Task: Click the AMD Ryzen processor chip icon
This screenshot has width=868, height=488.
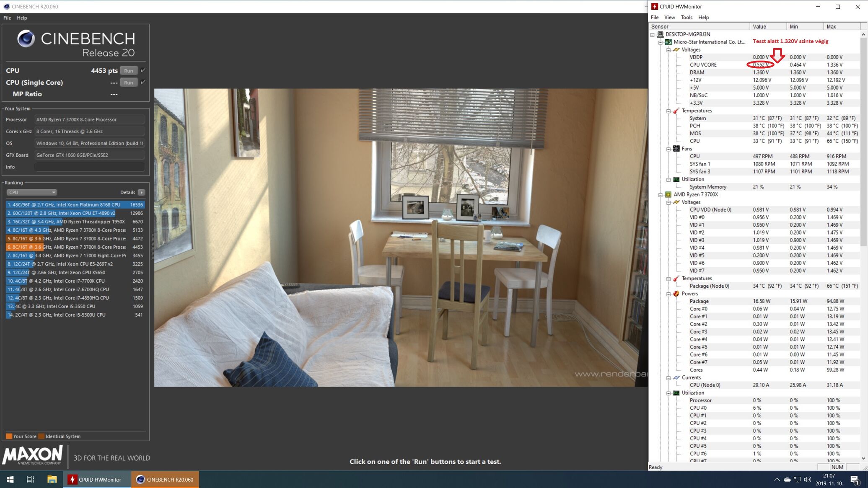Action: [668, 194]
